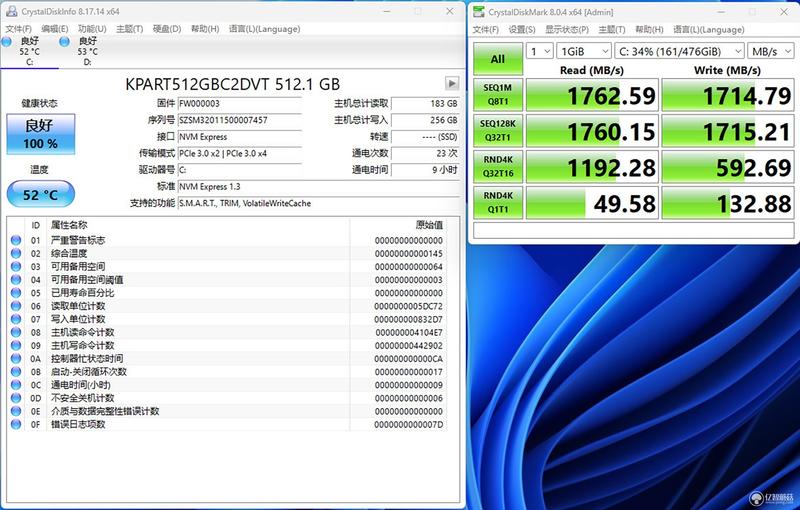
Task: Open 设置(S) menu in CrystalDiskMark
Action: tap(522, 30)
